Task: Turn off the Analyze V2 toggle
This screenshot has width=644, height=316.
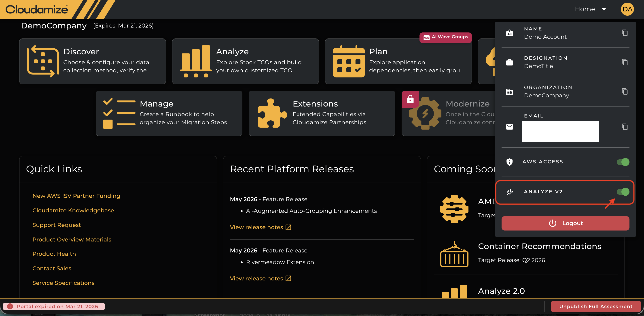Action: click(623, 192)
